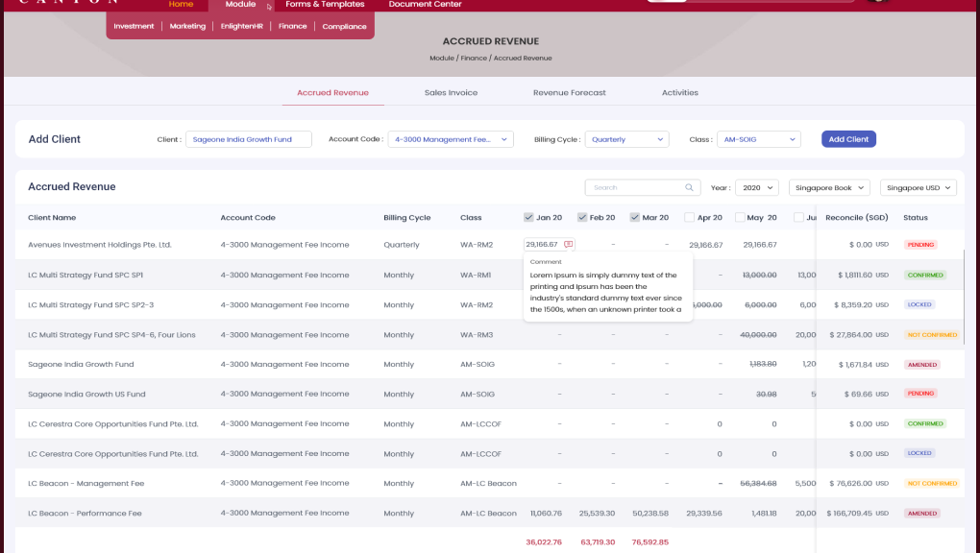Viewport: 980px width, 553px height.
Task: Click struck-through value 56,384.68
Action: [x=758, y=483]
